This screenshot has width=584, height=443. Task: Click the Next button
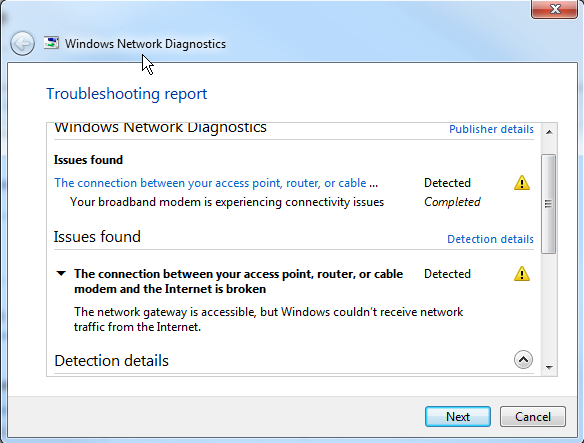pos(458,417)
